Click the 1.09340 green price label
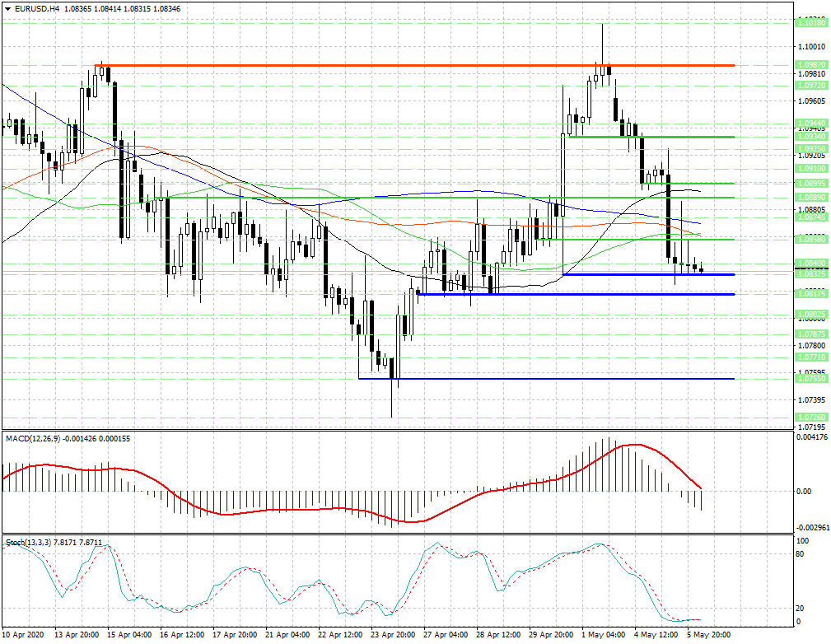The width and height of the screenshot is (831, 644). (812, 136)
